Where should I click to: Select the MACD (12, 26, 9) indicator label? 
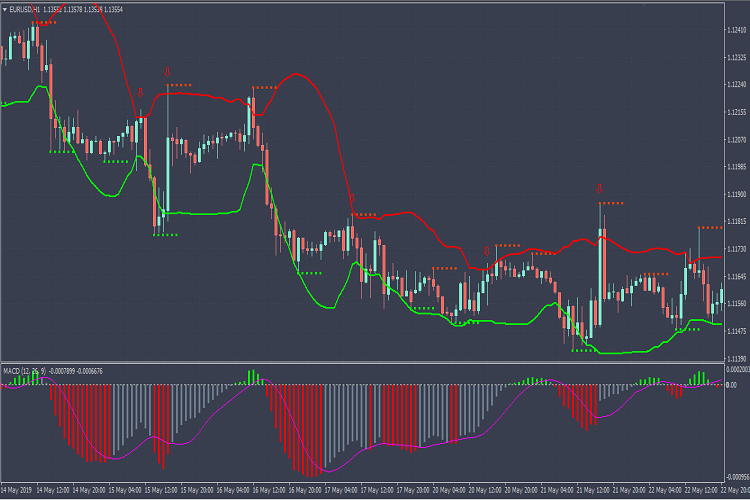[24, 371]
